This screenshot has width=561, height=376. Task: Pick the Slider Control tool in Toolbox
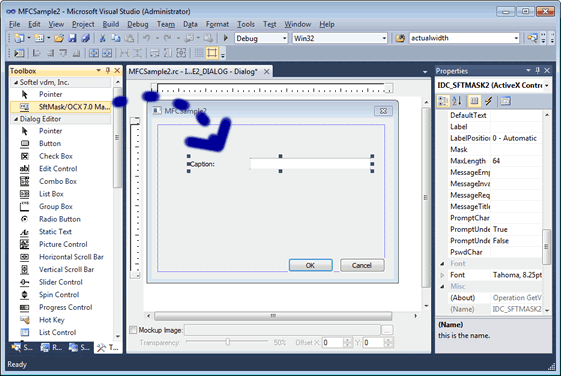(x=60, y=282)
